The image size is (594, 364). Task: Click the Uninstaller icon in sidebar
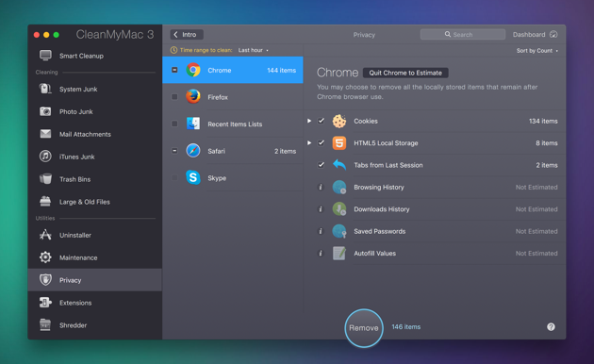coord(45,235)
